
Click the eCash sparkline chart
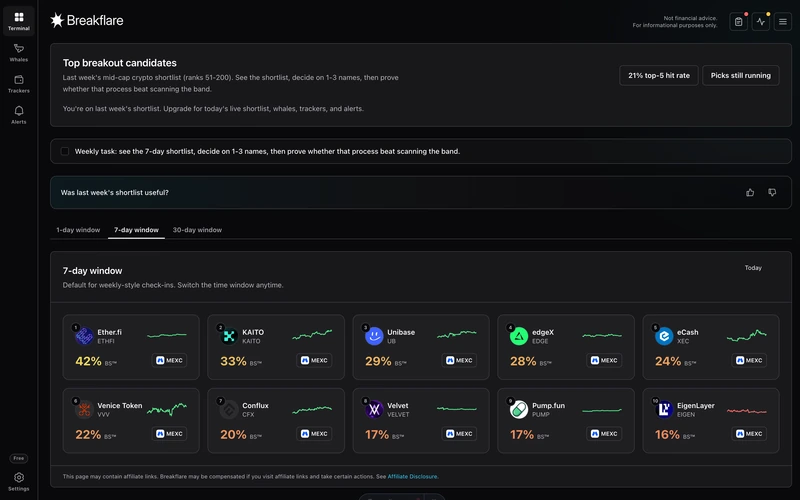tap(746, 335)
